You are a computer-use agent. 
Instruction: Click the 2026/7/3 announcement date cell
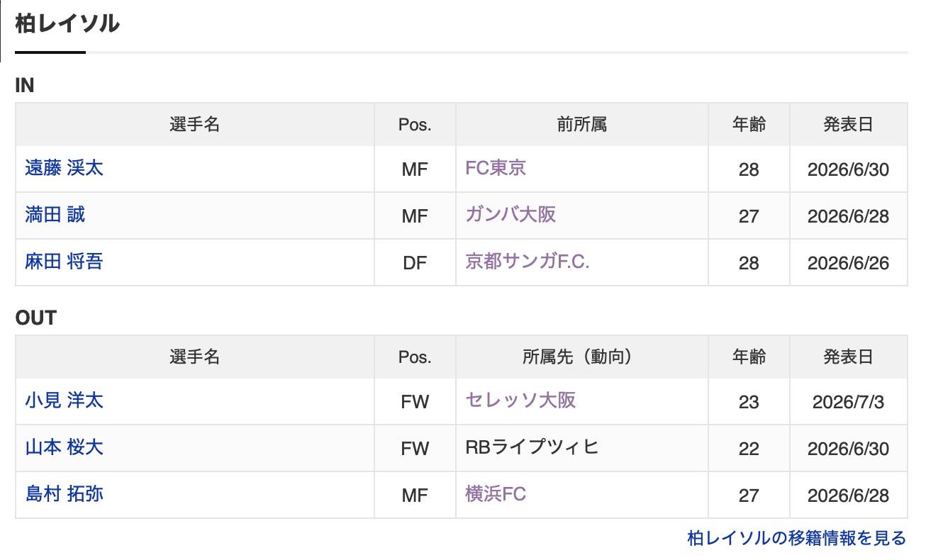click(849, 402)
